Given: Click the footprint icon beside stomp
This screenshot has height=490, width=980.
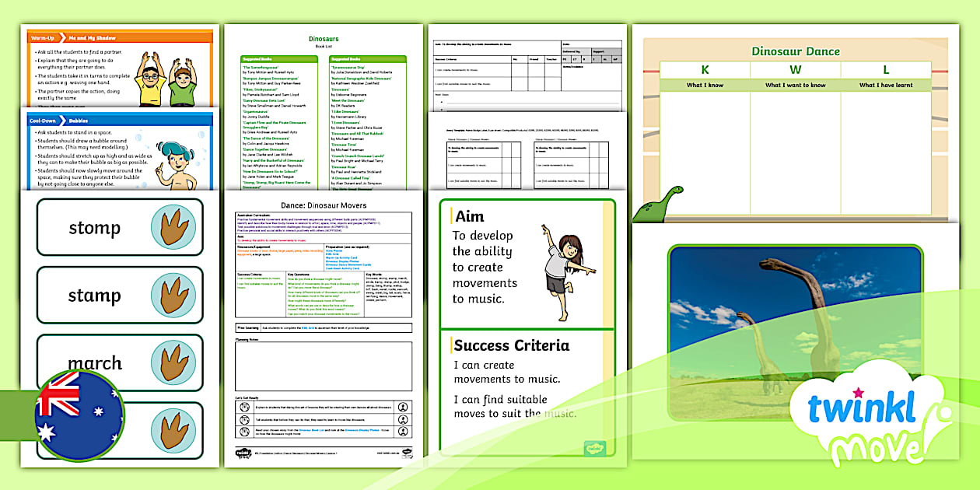Looking at the screenshot, I should click(174, 227).
